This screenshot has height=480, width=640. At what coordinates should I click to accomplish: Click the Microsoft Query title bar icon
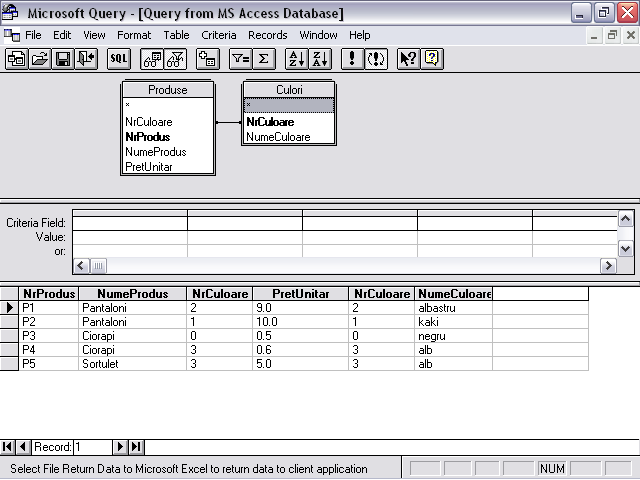click(x=11, y=13)
